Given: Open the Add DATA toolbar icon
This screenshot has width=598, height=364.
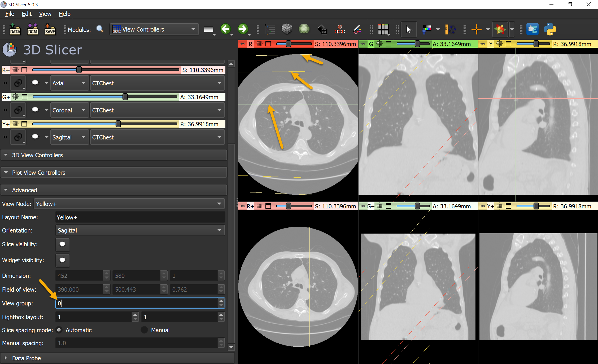Looking at the screenshot, I should 15,29.
